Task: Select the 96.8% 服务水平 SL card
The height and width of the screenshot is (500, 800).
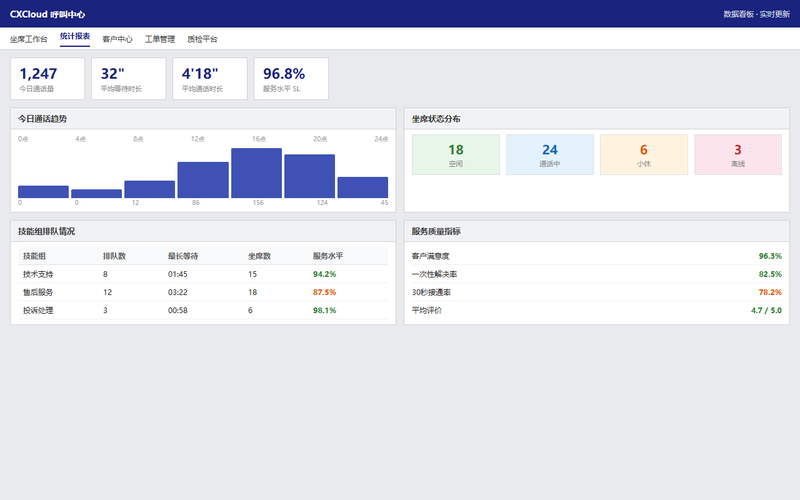Action: 291,79
